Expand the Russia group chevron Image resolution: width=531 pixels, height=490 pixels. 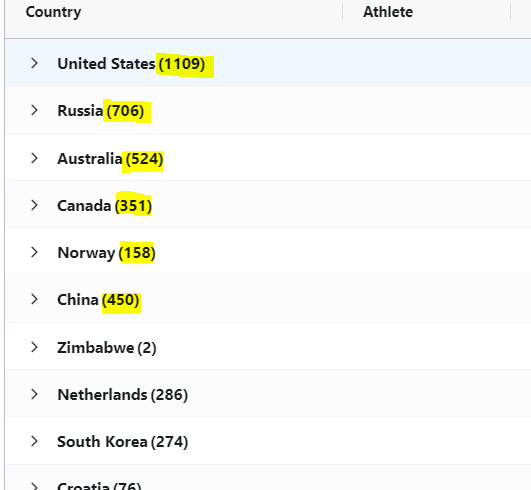tap(34, 110)
